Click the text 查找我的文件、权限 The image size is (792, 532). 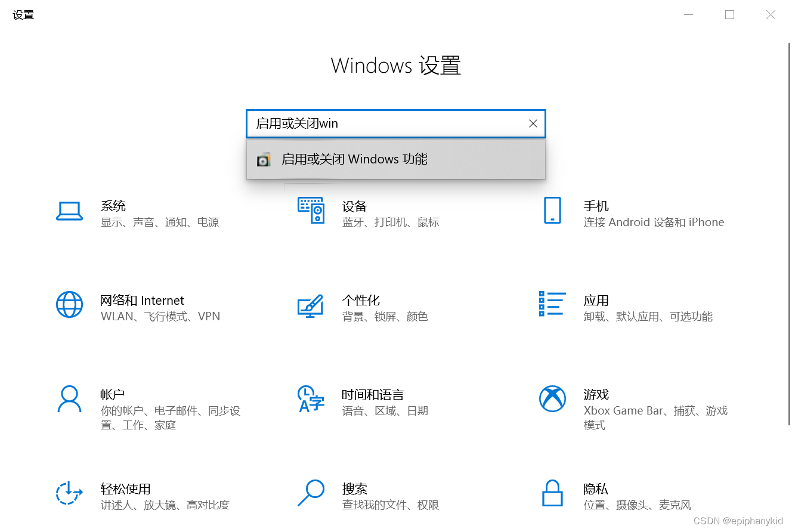[x=391, y=505]
